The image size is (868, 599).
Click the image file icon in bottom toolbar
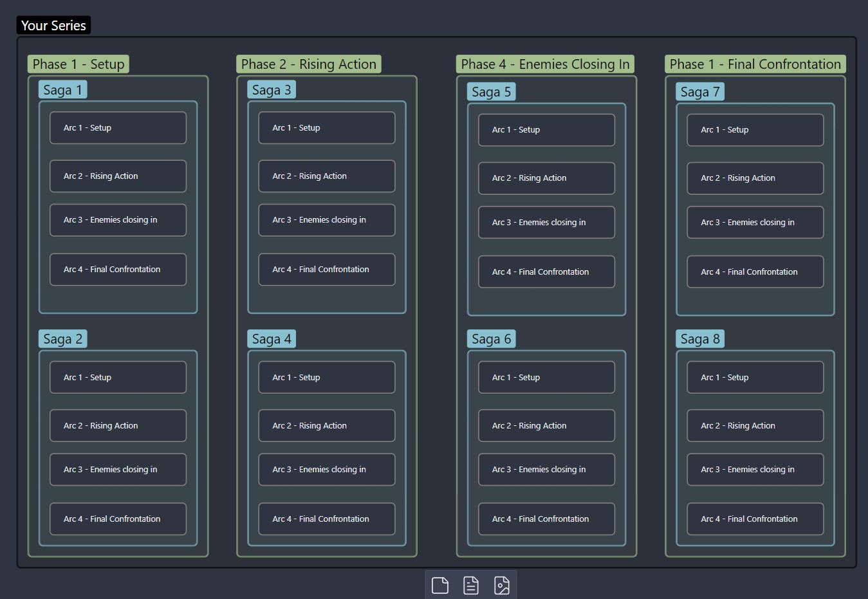pyautogui.click(x=502, y=585)
